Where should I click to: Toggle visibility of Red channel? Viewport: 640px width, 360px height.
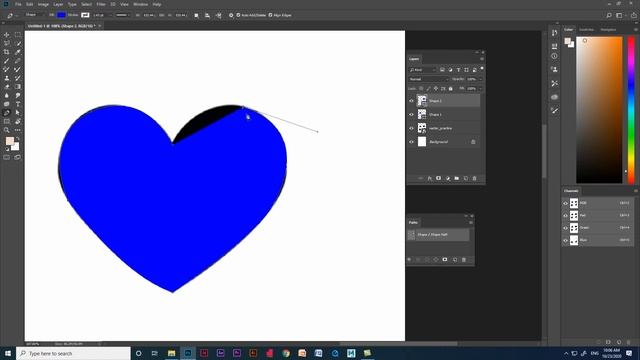coord(566,216)
